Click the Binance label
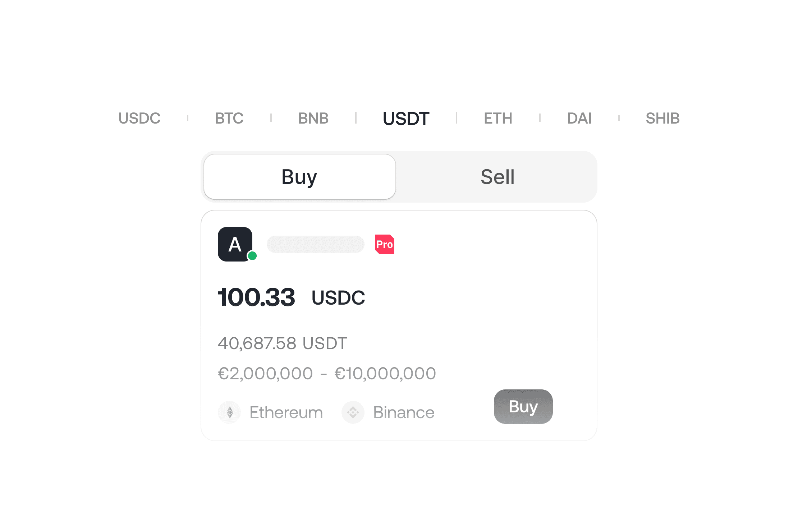Image resolution: width=798 pixels, height=532 pixels. pyautogui.click(x=404, y=412)
